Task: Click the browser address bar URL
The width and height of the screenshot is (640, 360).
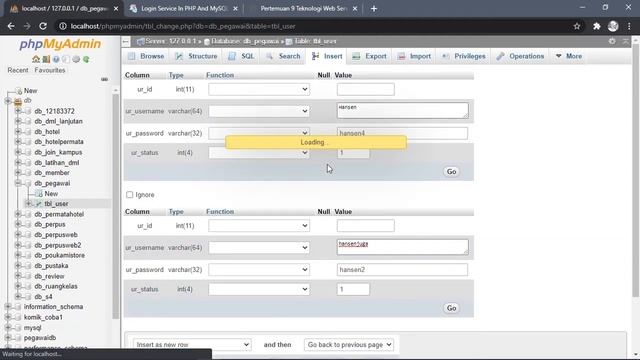Action: [x=183, y=26]
